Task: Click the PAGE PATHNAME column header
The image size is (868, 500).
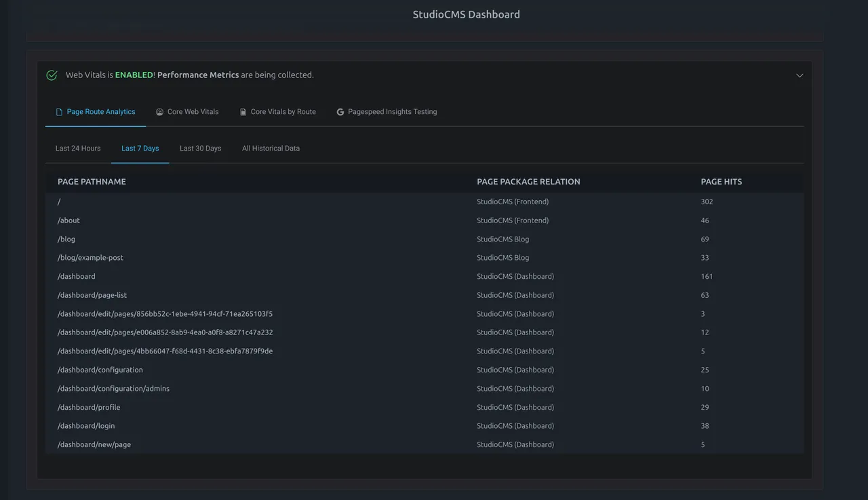Action: coord(92,182)
